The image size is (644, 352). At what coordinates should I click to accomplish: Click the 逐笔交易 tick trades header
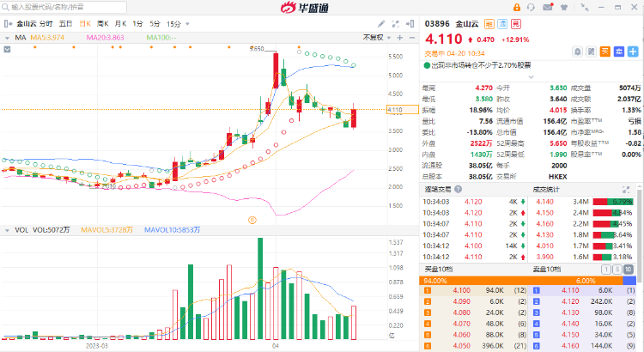coord(437,190)
